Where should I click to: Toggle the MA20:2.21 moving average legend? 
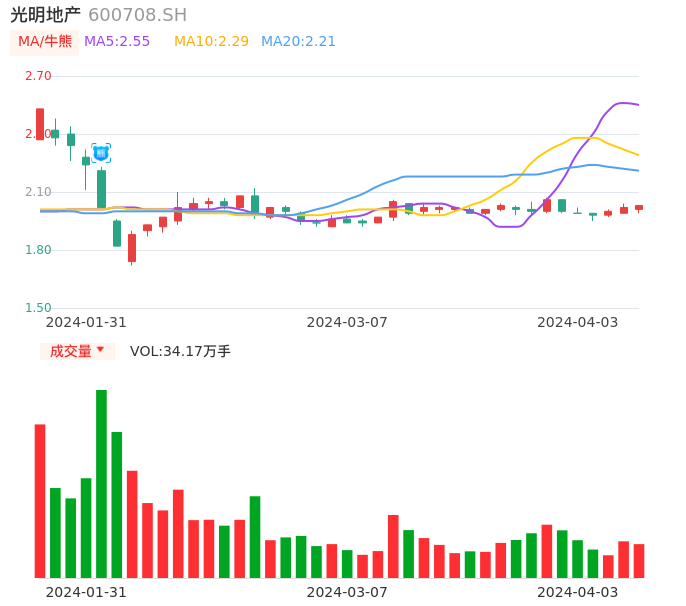point(298,42)
